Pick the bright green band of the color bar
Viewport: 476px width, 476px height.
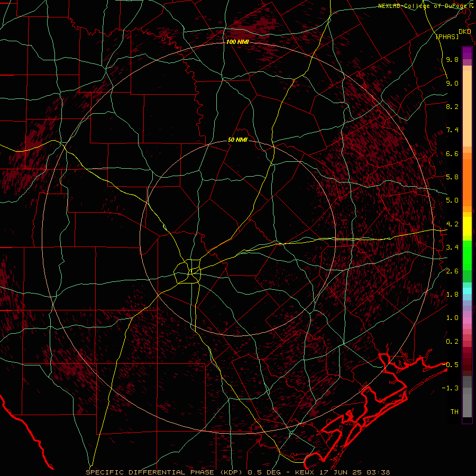pyautogui.click(x=467, y=255)
